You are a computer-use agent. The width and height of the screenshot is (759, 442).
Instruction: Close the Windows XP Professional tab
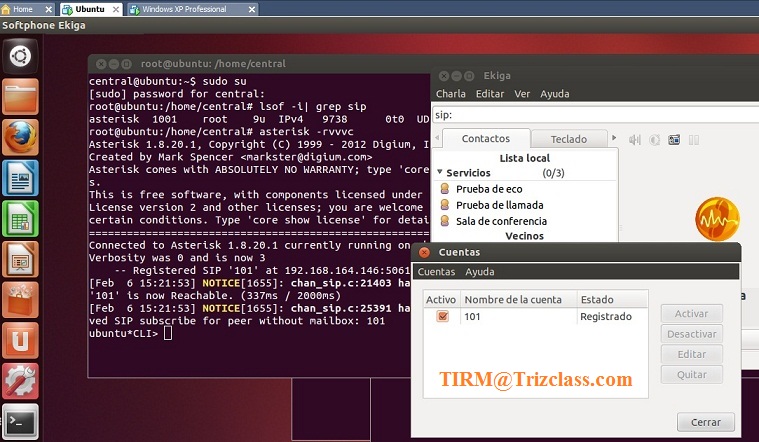click(x=252, y=9)
